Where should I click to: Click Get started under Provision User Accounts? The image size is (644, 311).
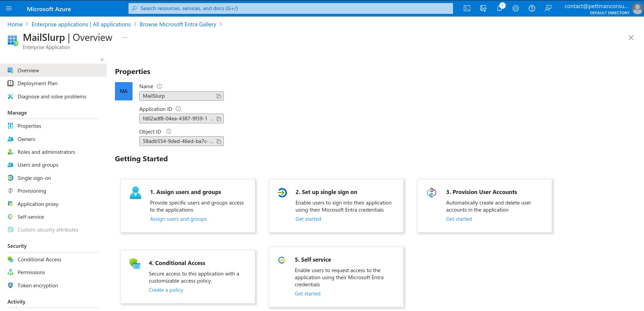(x=459, y=219)
